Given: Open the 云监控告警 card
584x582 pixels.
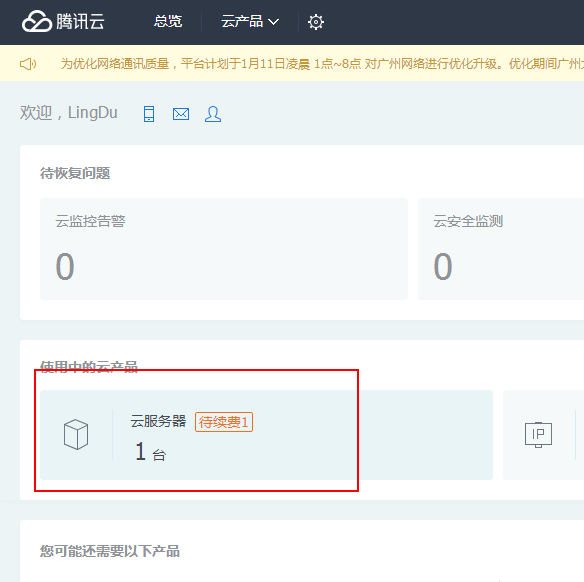Looking at the screenshot, I should (224, 249).
